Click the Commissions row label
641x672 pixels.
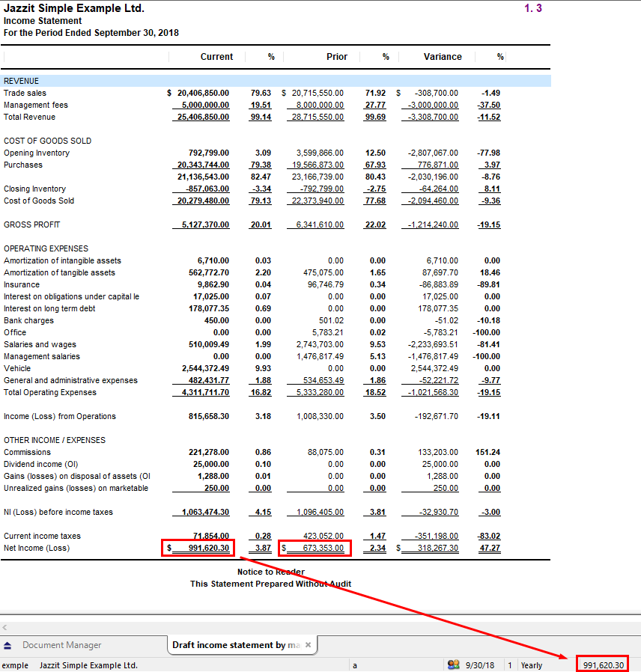[x=27, y=453]
